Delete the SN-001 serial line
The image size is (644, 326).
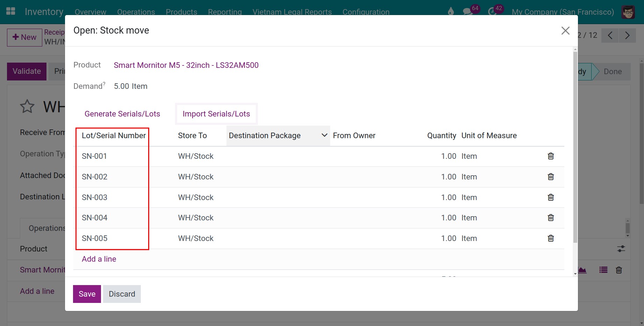coord(551,156)
